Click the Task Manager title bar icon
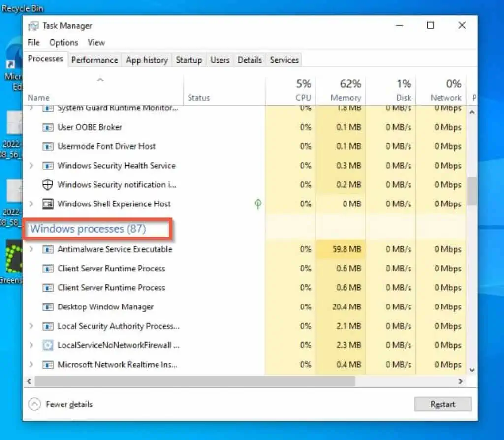This screenshot has height=440, width=504. coord(33,26)
